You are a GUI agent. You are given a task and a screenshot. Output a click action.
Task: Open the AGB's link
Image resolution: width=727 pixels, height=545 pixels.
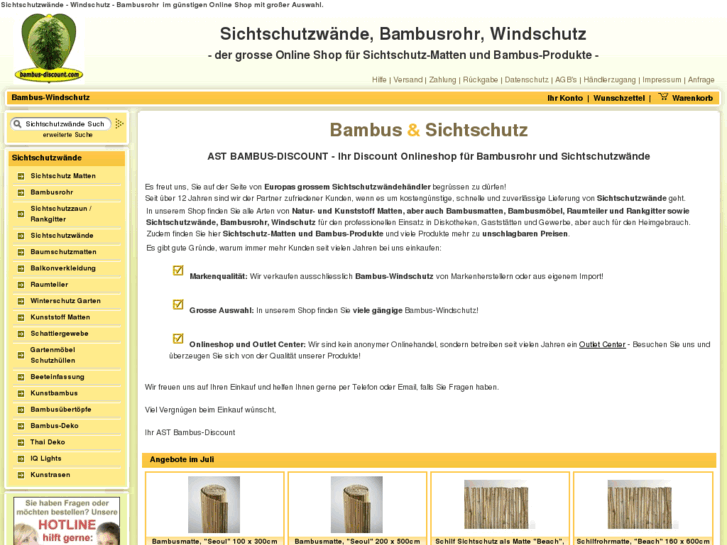click(x=566, y=80)
